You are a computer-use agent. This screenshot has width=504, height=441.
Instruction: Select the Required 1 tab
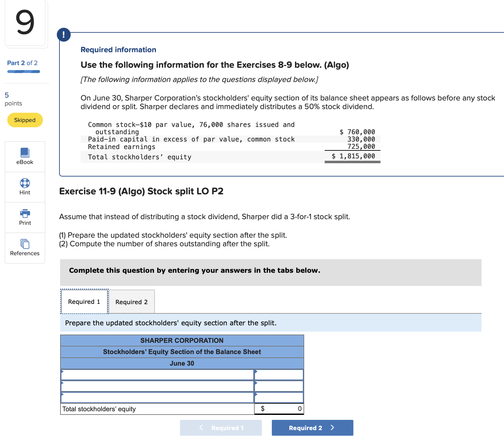click(x=84, y=301)
